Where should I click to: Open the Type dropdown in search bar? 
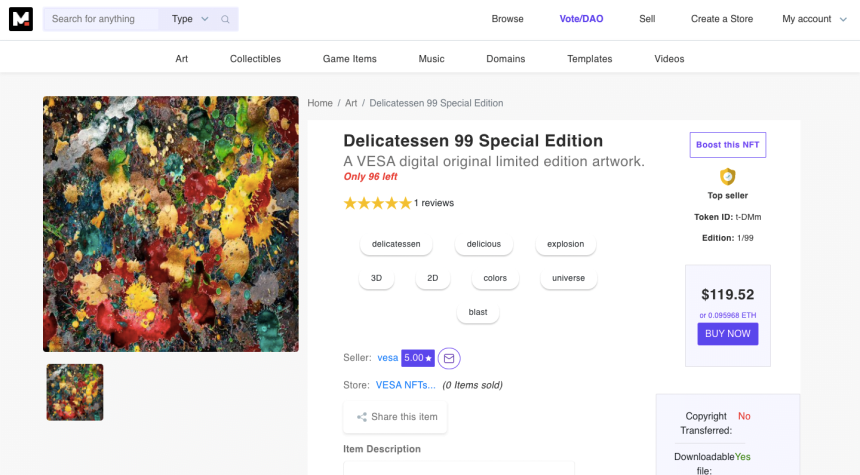(x=189, y=19)
